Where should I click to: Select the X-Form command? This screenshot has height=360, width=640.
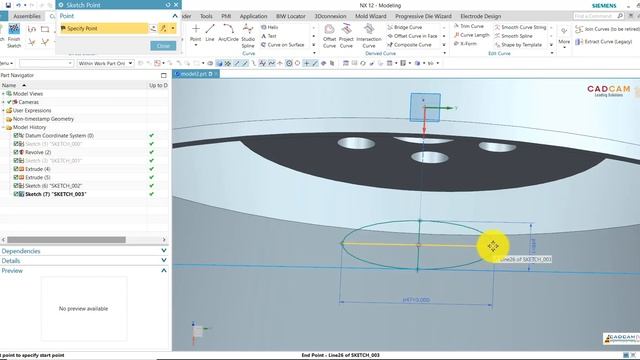click(x=465, y=43)
